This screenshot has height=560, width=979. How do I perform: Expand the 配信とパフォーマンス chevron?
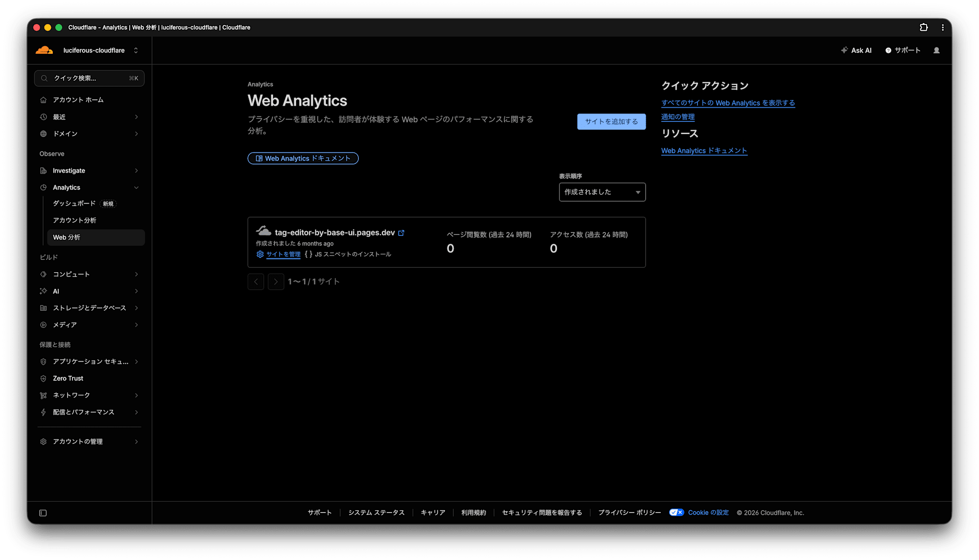coord(137,412)
